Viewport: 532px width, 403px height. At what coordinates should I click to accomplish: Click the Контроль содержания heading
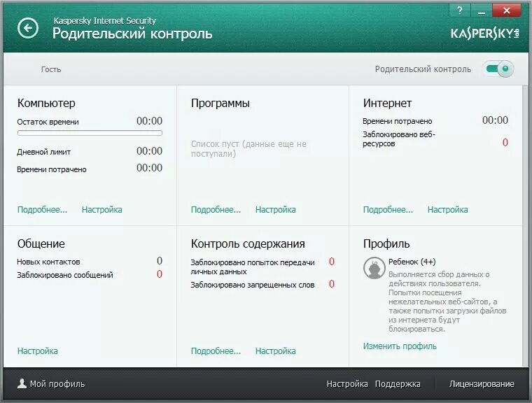(248, 243)
